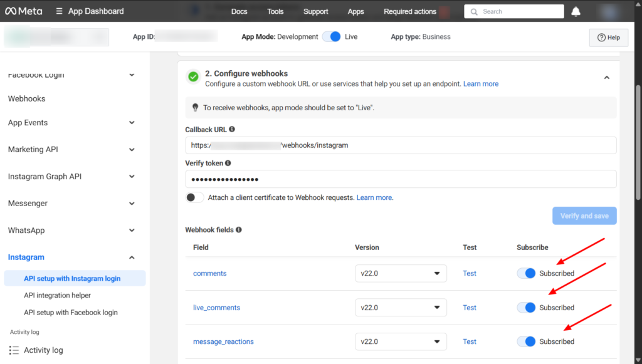The width and height of the screenshot is (642, 364).
Task: Open the Docs menu in top bar
Action: tap(239, 11)
